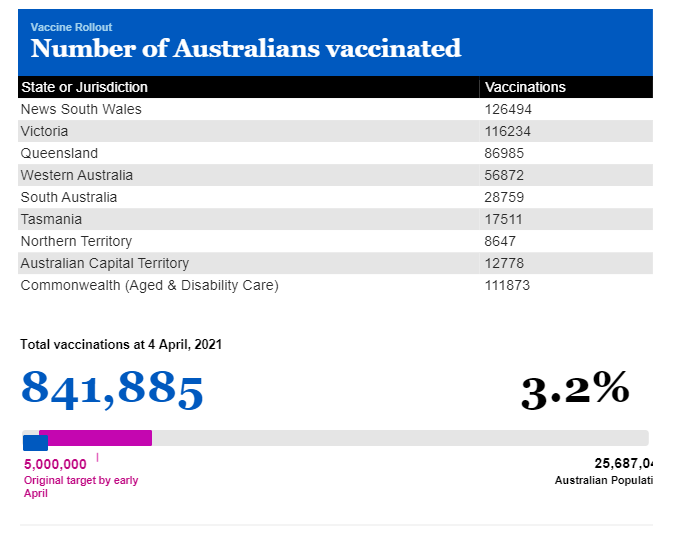676x534 pixels.
Task: Click the Northern Territory row
Action: coord(335,241)
